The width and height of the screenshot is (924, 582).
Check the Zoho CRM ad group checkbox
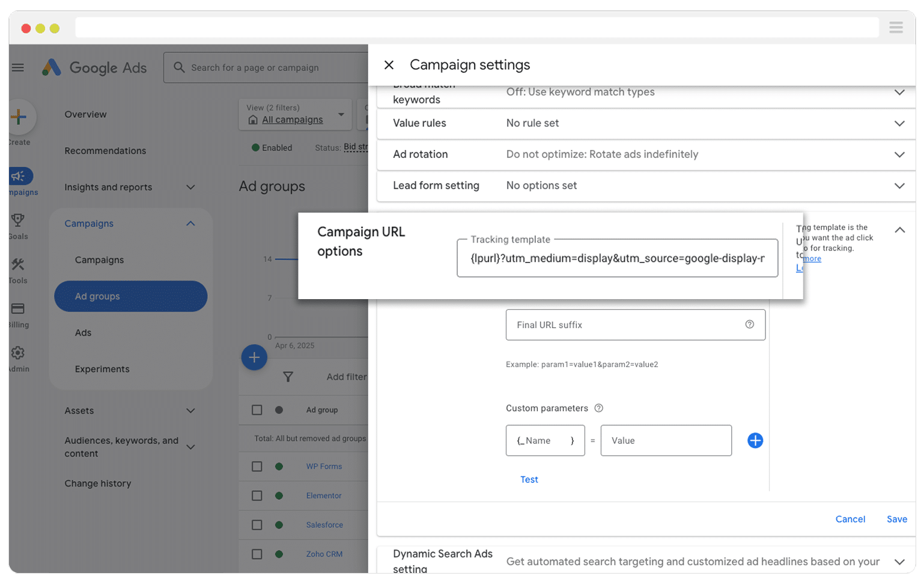click(257, 554)
